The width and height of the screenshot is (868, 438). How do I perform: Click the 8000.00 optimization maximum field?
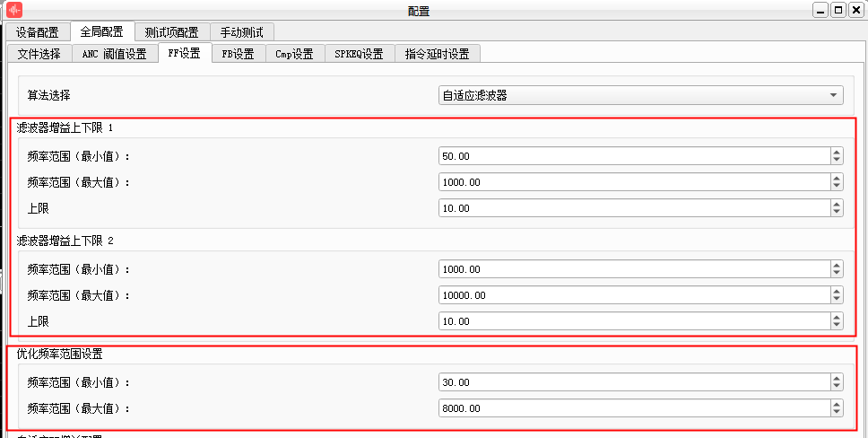[634, 408]
